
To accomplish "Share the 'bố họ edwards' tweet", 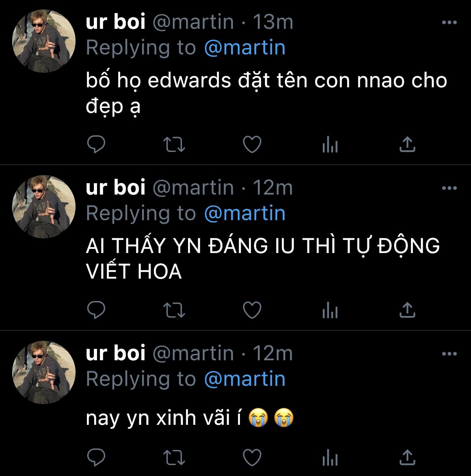I will pos(407,144).
